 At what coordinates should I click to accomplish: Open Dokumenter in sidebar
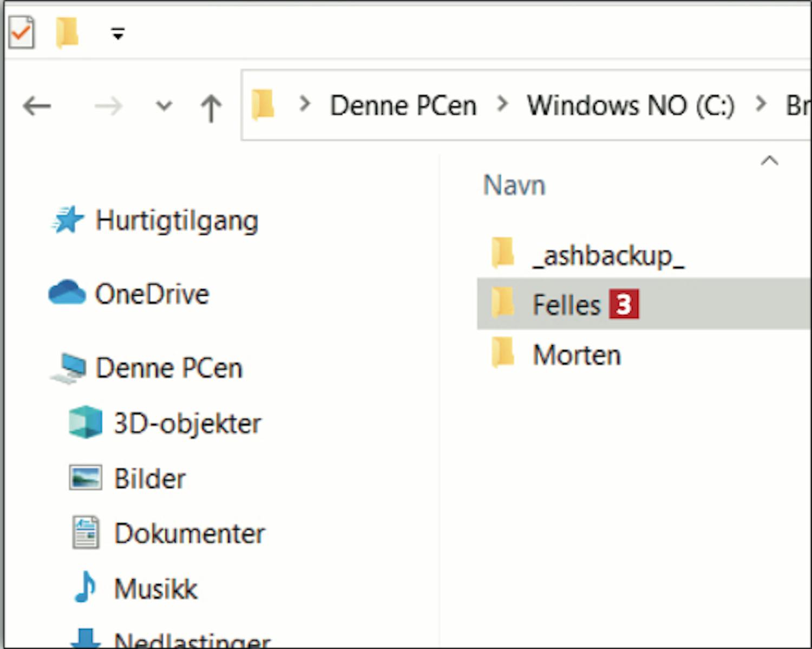pos(189,534)
